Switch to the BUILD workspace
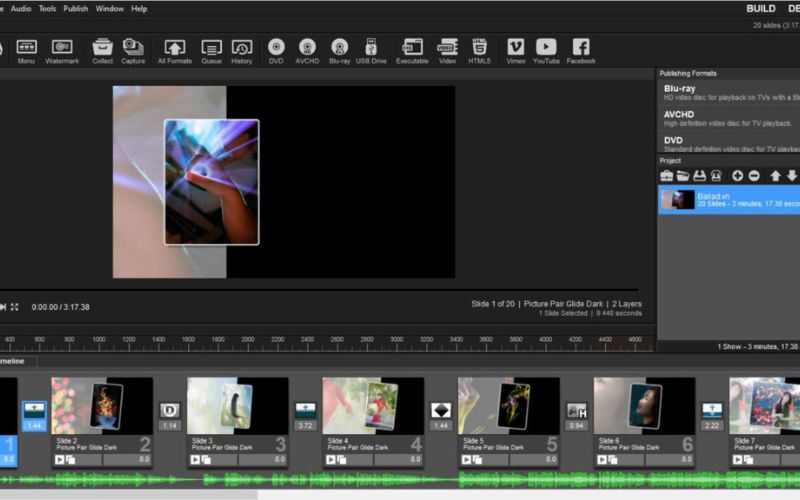 pos(761,8)
